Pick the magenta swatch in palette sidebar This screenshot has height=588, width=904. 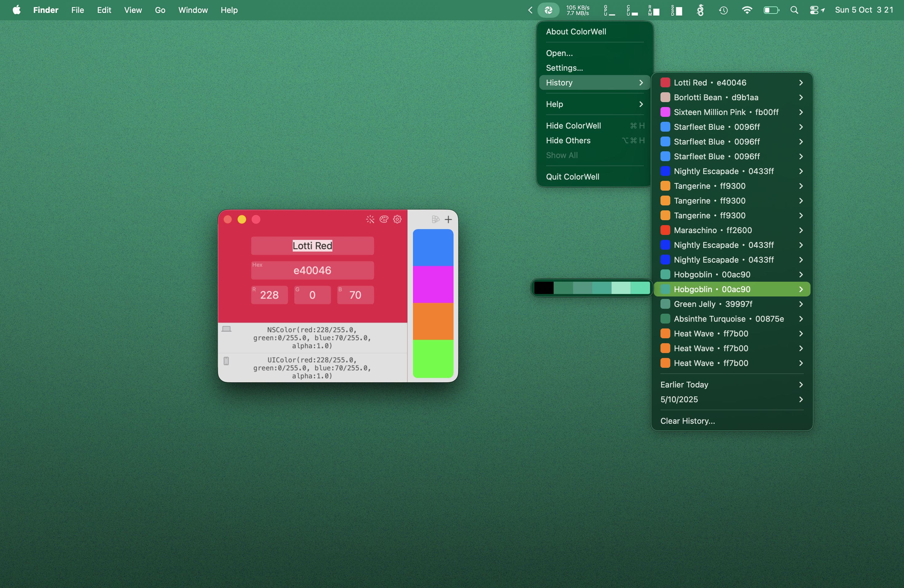coord(433,284)
